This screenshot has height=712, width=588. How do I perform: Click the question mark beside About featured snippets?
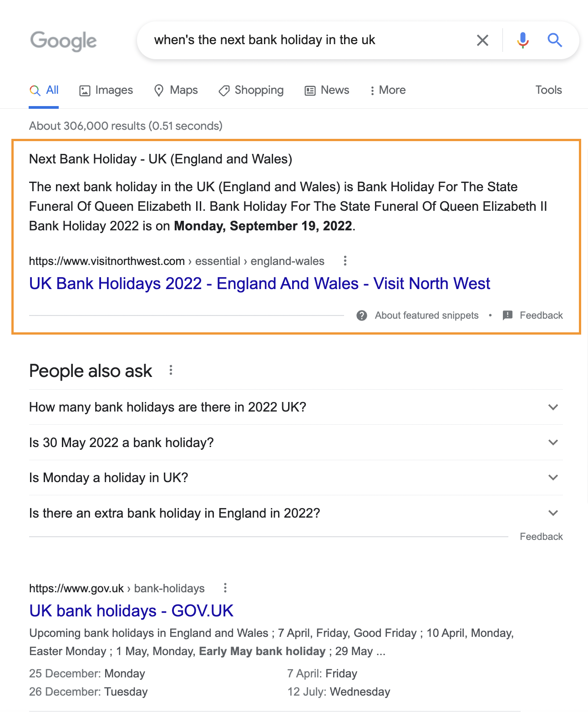coord(361,315)
